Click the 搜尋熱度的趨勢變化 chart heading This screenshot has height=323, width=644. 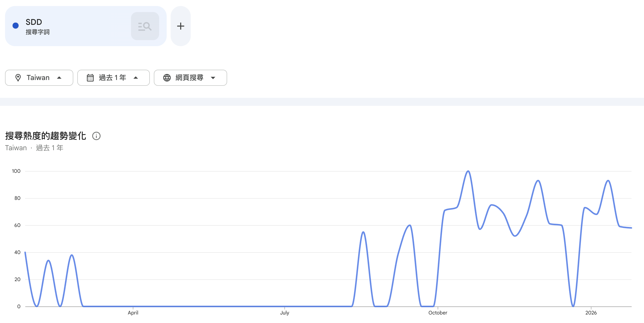(45, 136)
